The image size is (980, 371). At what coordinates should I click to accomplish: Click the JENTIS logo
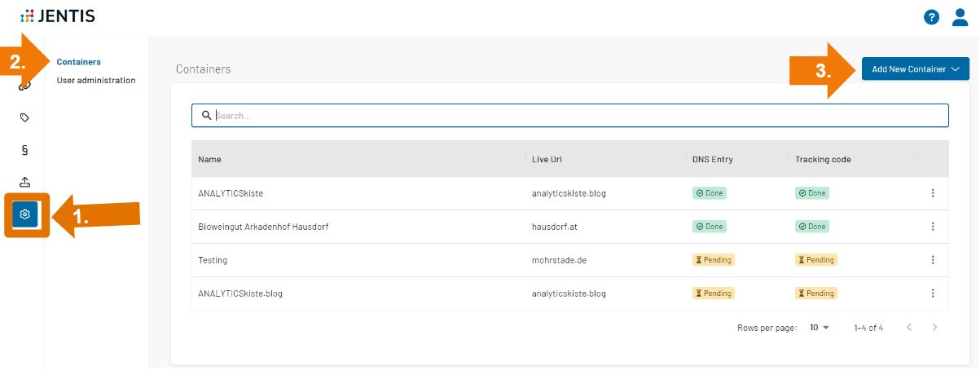pyautogui.click(x=57, y=15)
